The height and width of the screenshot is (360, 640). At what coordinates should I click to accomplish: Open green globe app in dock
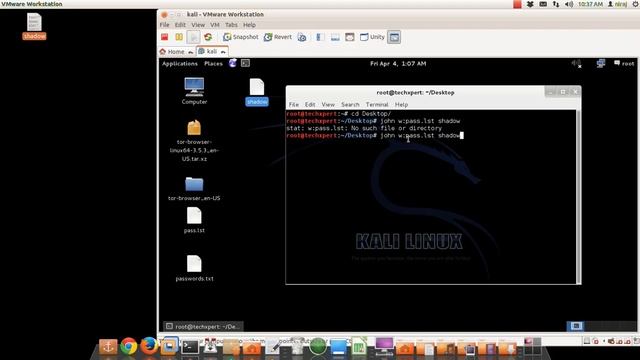click(318, 347)
